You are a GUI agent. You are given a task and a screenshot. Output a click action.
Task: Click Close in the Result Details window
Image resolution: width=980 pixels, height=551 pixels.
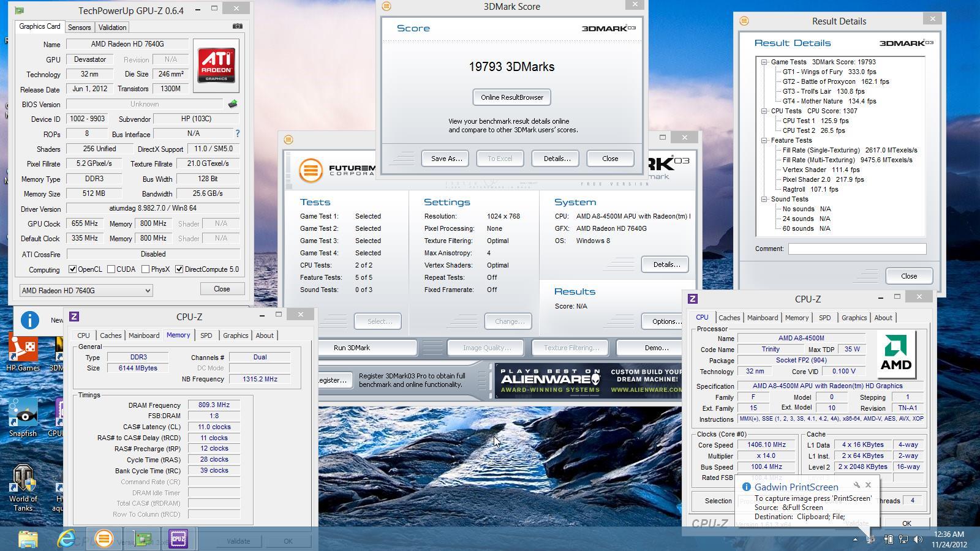pyautogui.click(x=908, y=276)
